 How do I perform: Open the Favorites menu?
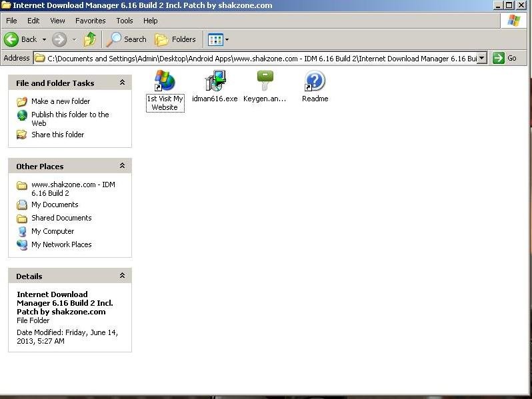90,21
